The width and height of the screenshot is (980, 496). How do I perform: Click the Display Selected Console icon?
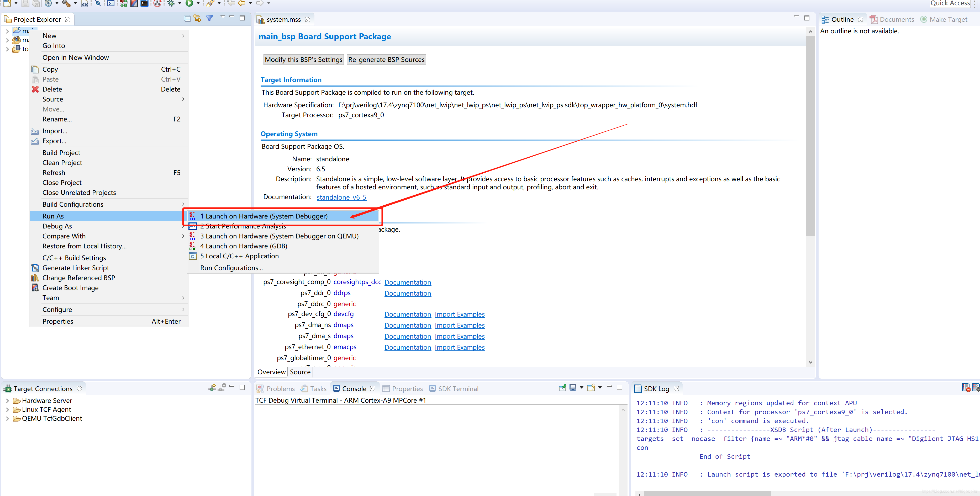coord(573,388)
